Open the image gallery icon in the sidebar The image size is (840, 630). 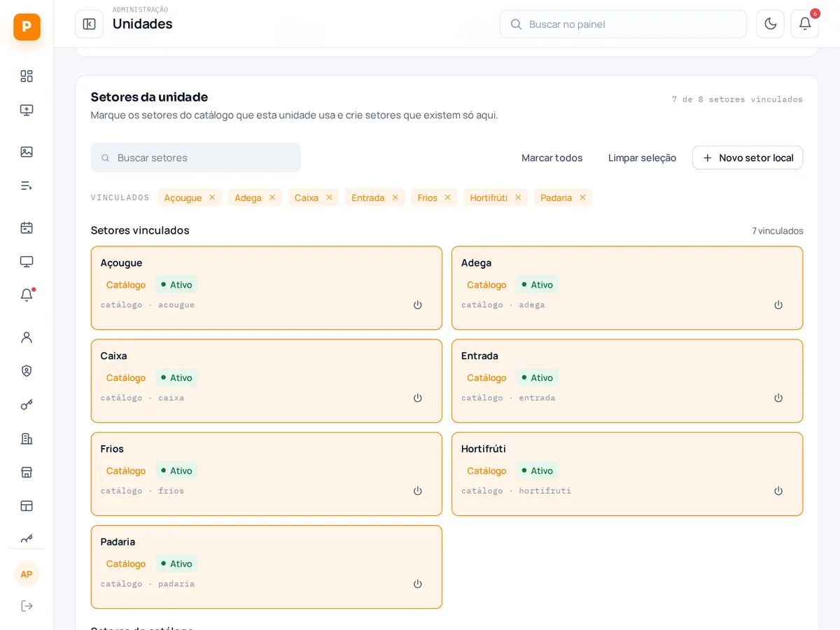click(x=27, y=152)
